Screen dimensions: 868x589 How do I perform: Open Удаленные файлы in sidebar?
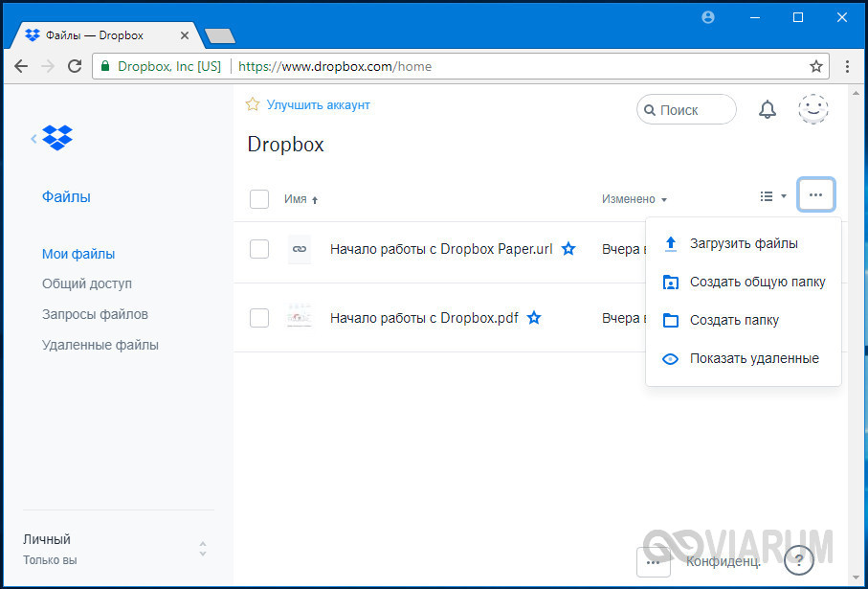(100, 345)
